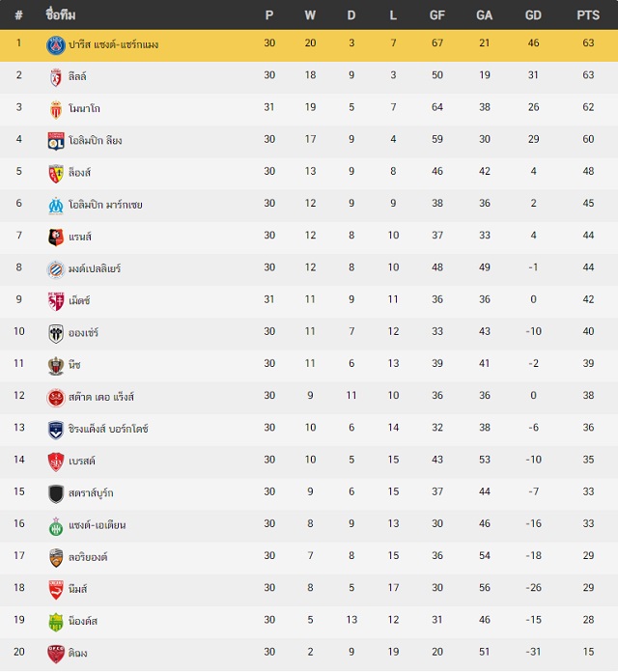The width and height of the screenshot is (618, 672).
Task: Select the W column header
Action: [310, 15]
